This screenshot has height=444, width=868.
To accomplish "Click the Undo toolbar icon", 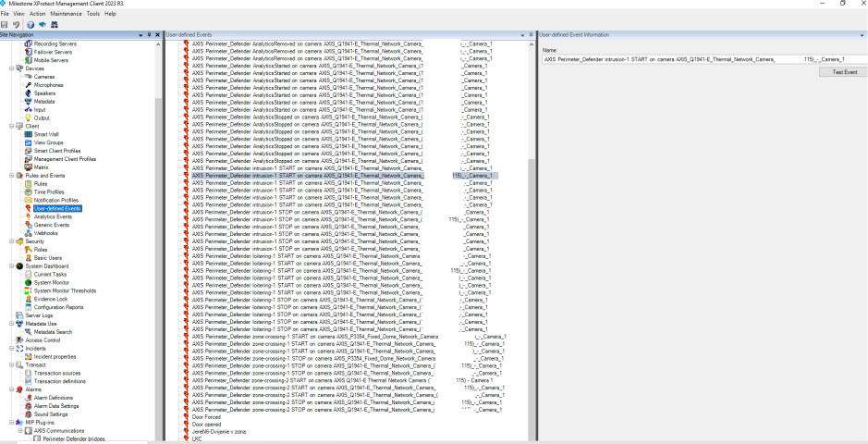I will (x=18, y=24).
